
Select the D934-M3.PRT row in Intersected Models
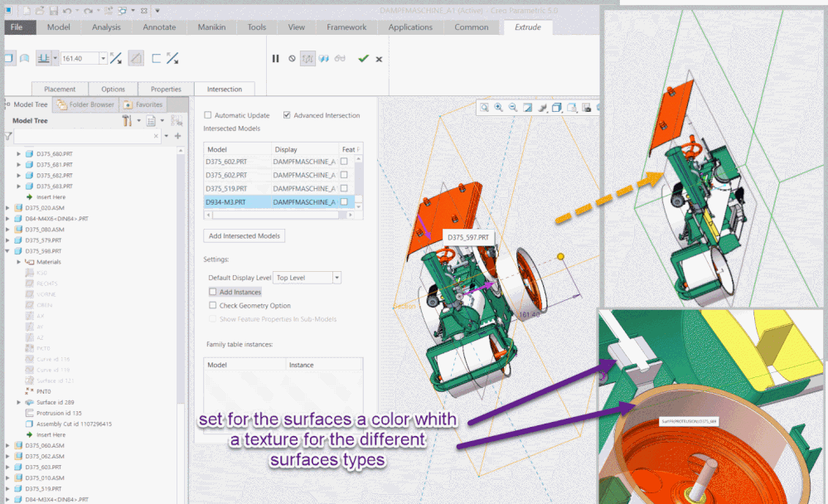click(x=278, y=201)
